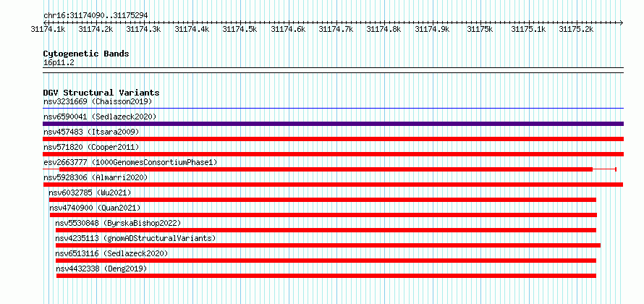Click the 31175k ruler tick label
Image resolution: width=644 pixels, height=304 pixels.
[480, 29]
